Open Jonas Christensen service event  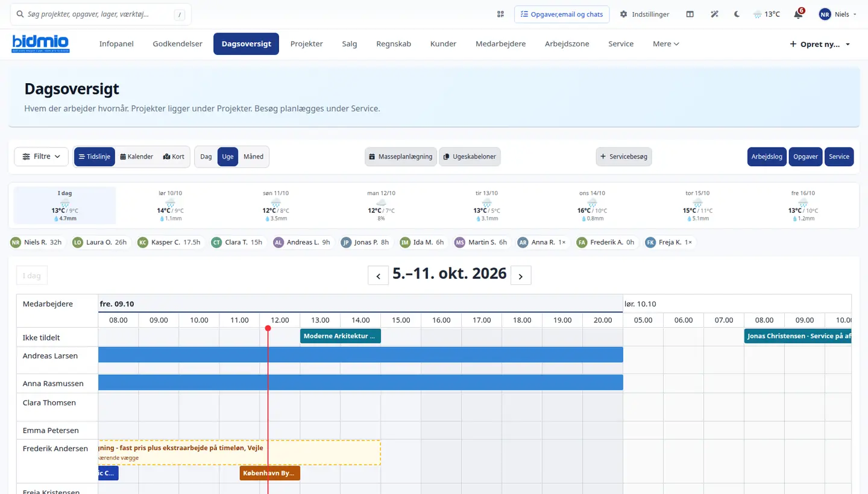[x=797, y=336]
